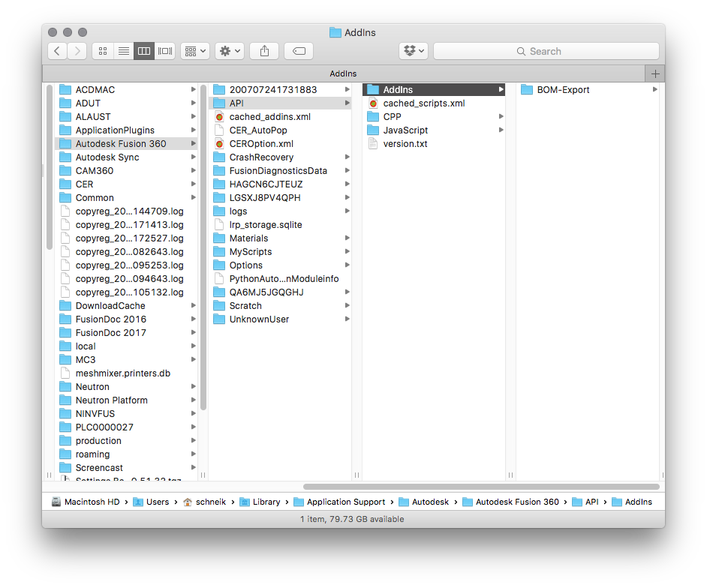
Task: Select PythonAuto...nModuleinfo file
Action: pos(280,279)
